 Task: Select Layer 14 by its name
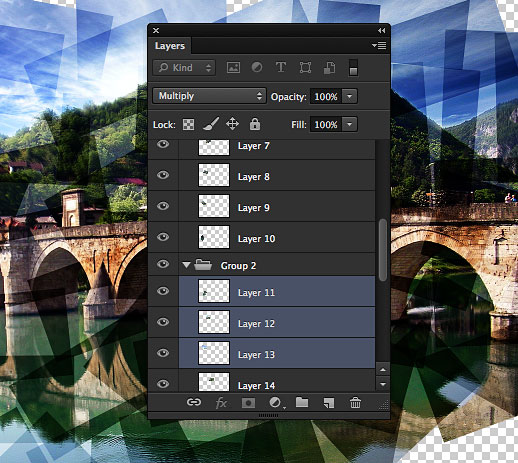256,386
